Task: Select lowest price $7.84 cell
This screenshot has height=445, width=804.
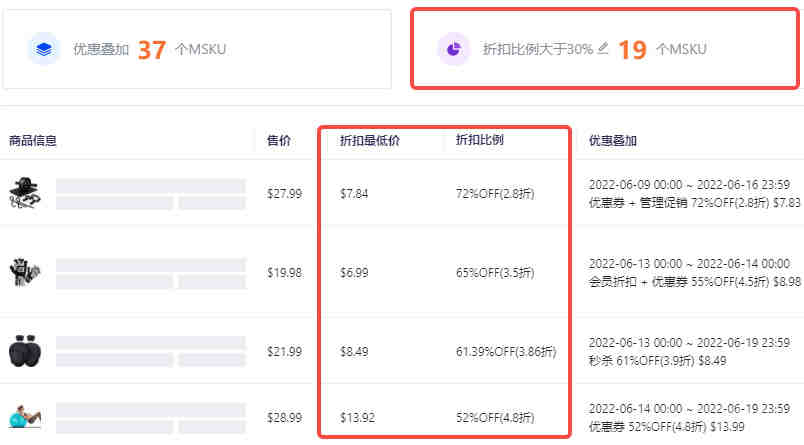Action: click(x=354, y=194)
